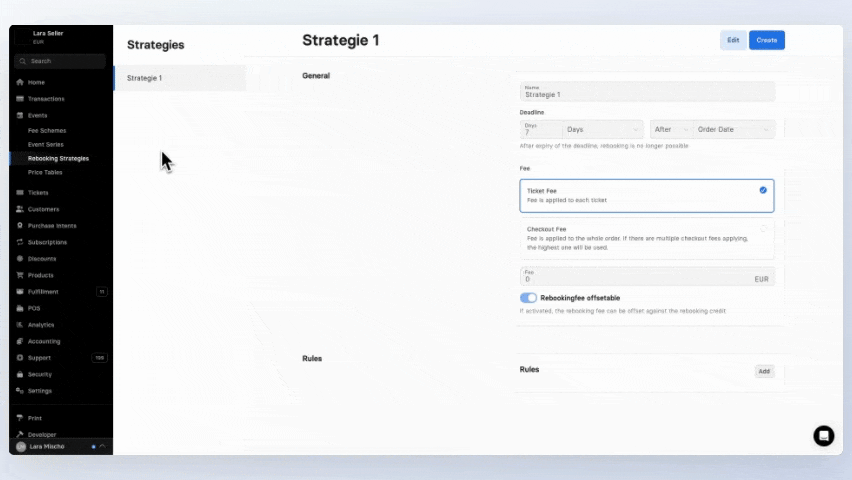The image size is (852, 480).
Task: Open the After timing dropdown
Action: 670,129
